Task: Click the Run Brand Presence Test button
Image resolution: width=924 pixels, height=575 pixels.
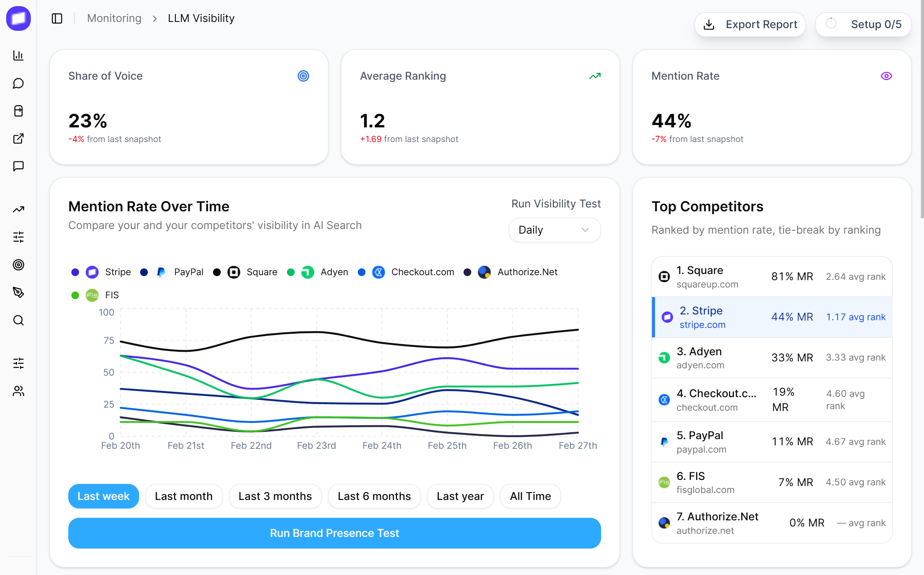Action: pyautogui.click(x=335, y=533)
